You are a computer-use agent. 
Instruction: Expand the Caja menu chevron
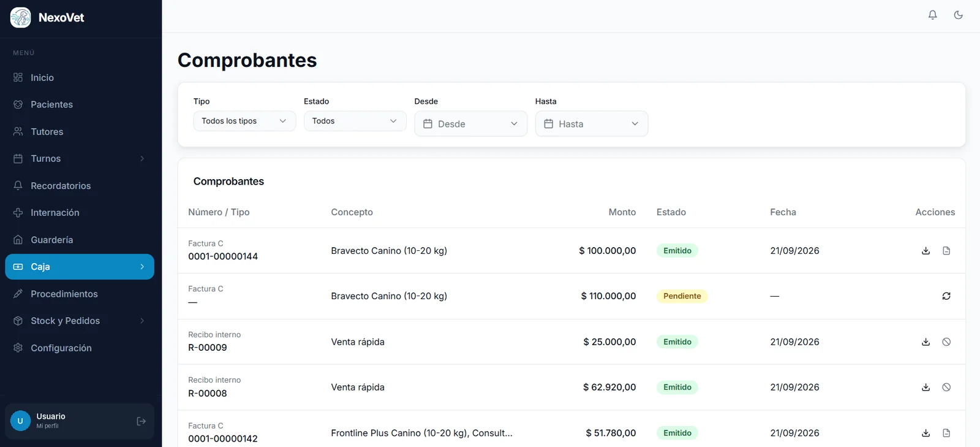pos(142,267)
